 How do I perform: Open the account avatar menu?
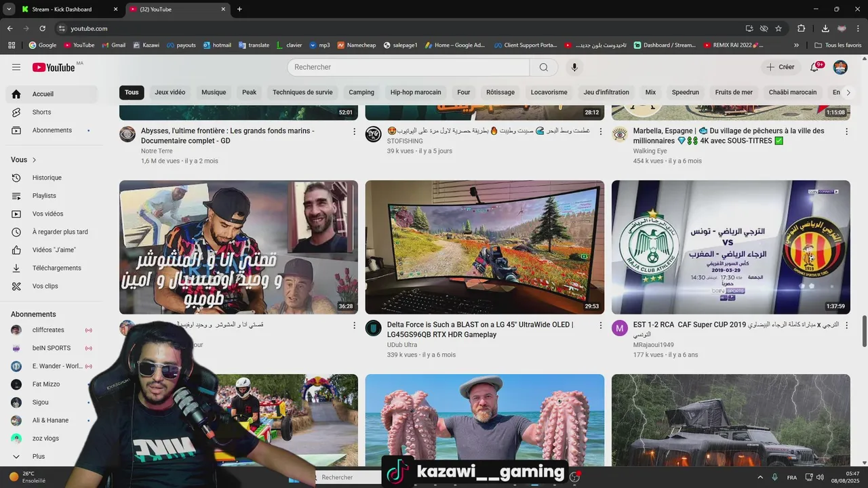pyautogui.click(x=840, y=67)
